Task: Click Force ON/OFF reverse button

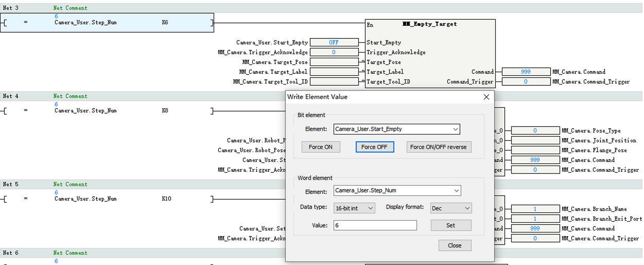Action: tap(438, 147)
